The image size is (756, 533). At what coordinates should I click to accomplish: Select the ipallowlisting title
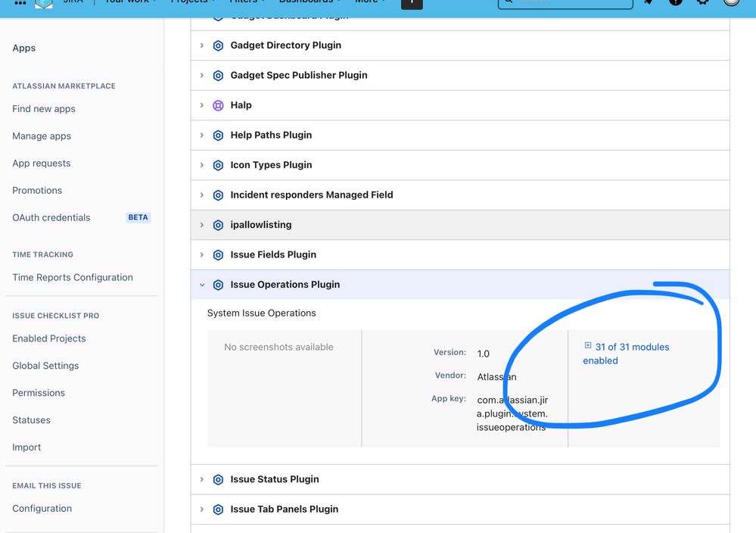point(261,225)
